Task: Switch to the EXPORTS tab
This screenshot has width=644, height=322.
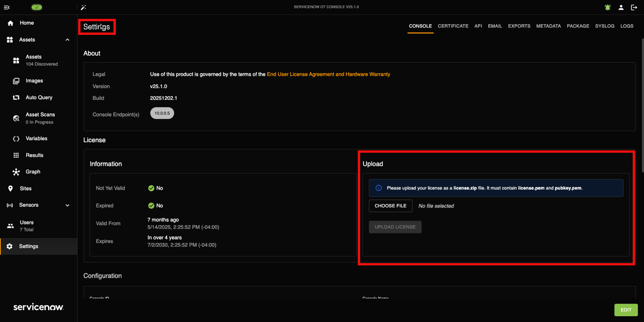Action: coord(519,26)
